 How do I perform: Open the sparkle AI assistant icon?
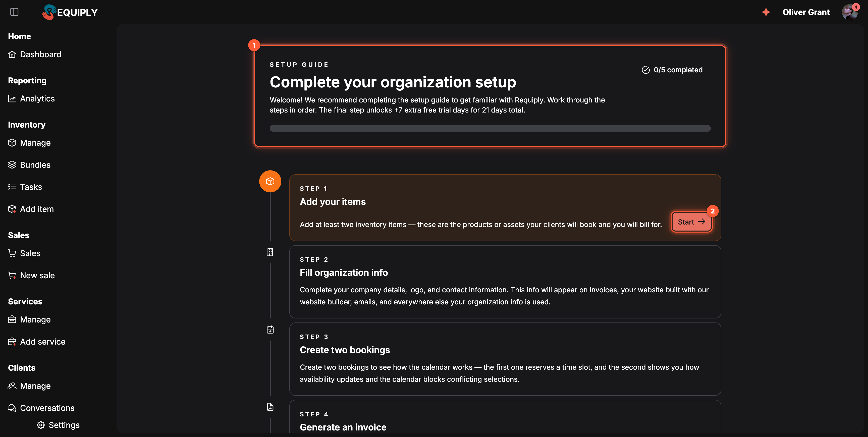(766, 12)
